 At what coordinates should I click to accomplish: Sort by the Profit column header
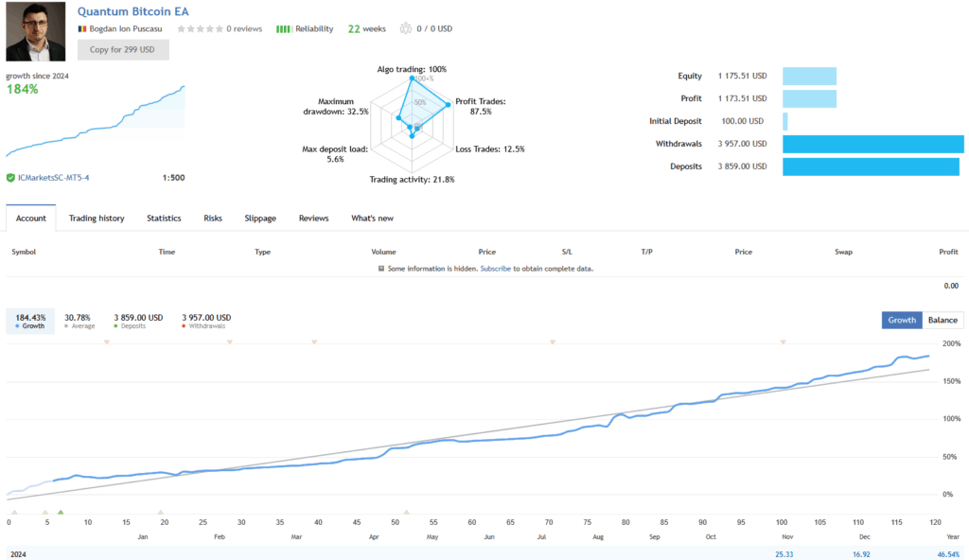[948, 253]
